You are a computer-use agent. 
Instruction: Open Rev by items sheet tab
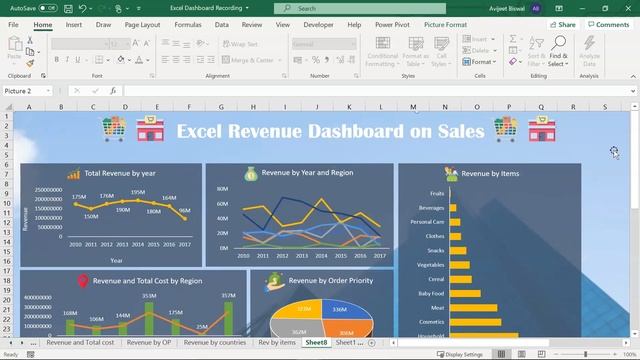[x=277, y=343]
